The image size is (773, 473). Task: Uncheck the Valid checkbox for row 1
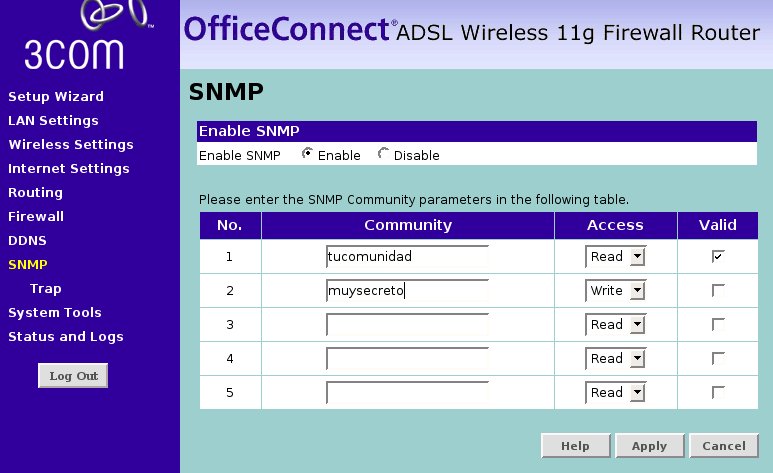point(717,256)
